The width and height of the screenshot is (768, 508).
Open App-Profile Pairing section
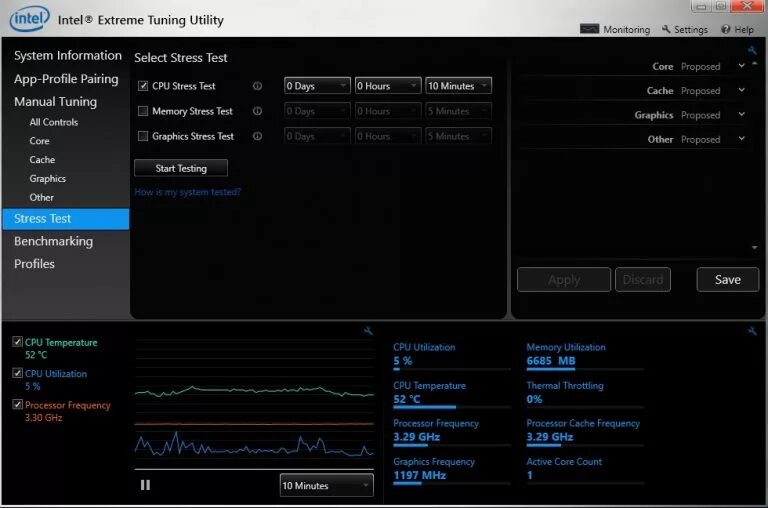tap(66, 79)
